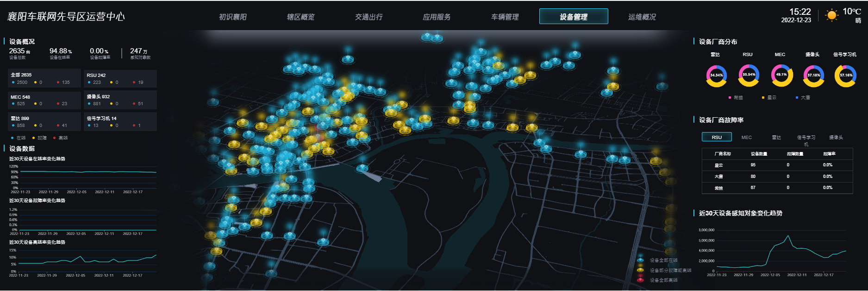Click the 雷达 donut chart showing 34.34%

coord(716,76)
